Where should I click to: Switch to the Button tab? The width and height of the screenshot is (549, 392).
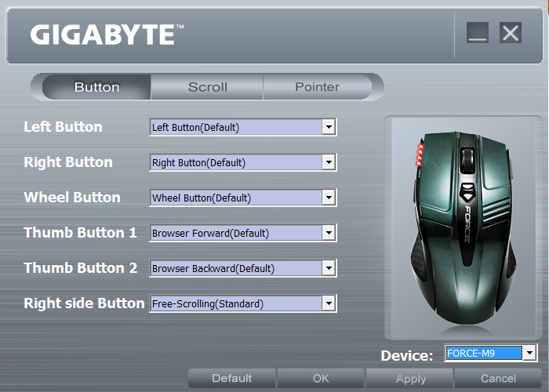tap(96, 87)
